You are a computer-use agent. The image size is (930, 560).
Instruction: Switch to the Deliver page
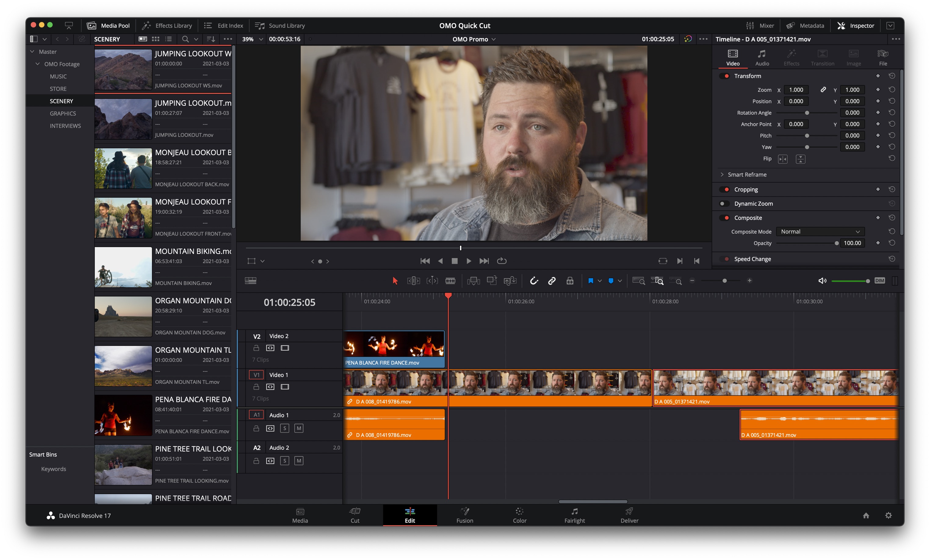click(x=629, y=515)
